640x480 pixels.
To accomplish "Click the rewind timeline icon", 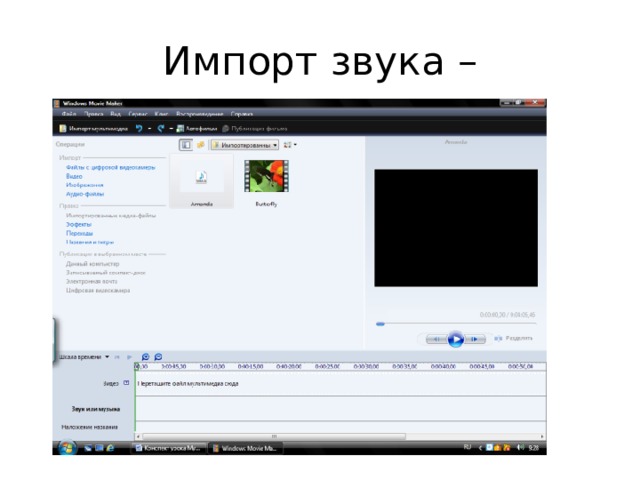I will (x=117, y=357).
